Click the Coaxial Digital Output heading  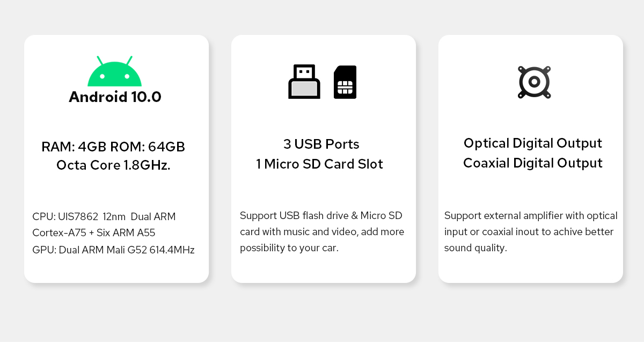[533, 163]
